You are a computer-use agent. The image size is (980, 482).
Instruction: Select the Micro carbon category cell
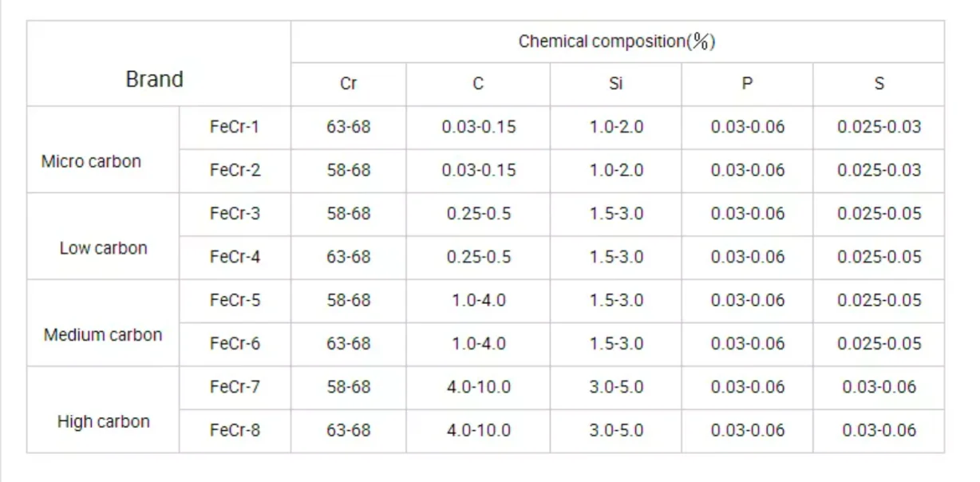[103, 149]
